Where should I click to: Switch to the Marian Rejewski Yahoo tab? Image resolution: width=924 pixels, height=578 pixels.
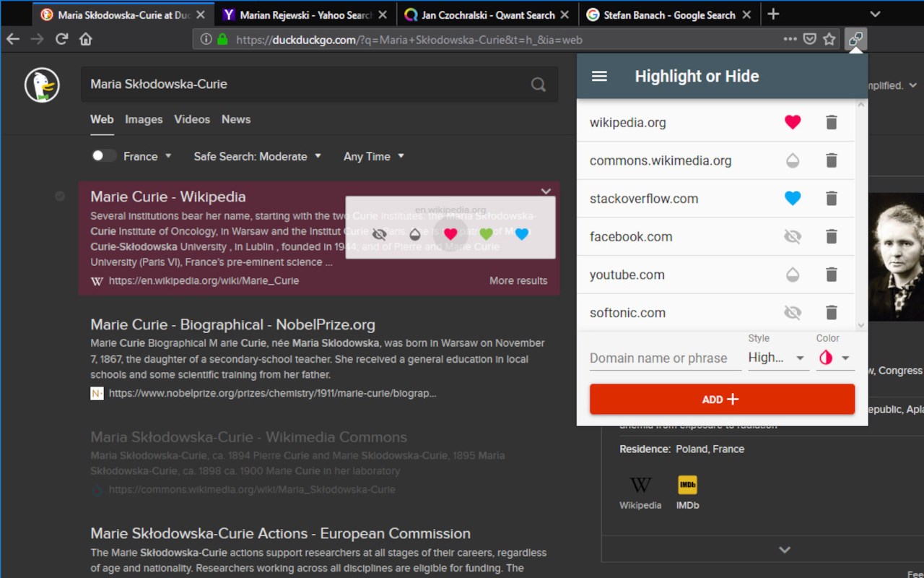(306, 14)
